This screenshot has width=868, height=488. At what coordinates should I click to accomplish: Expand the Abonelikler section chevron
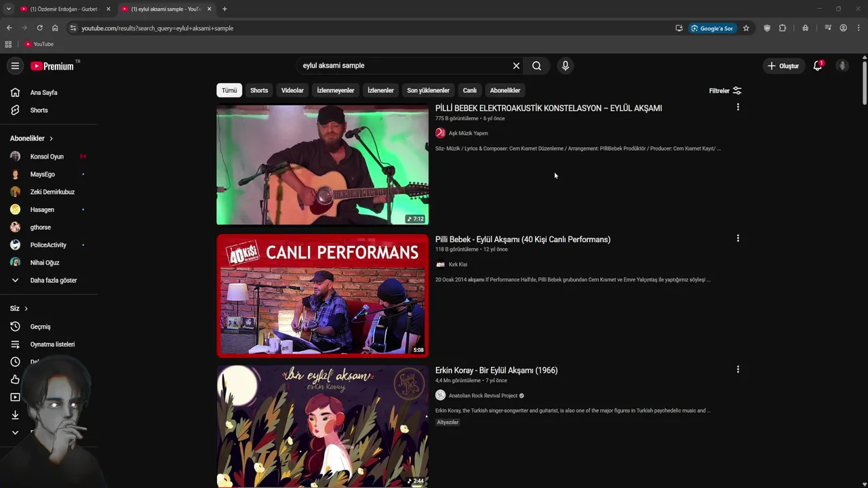tap(51, 138)
